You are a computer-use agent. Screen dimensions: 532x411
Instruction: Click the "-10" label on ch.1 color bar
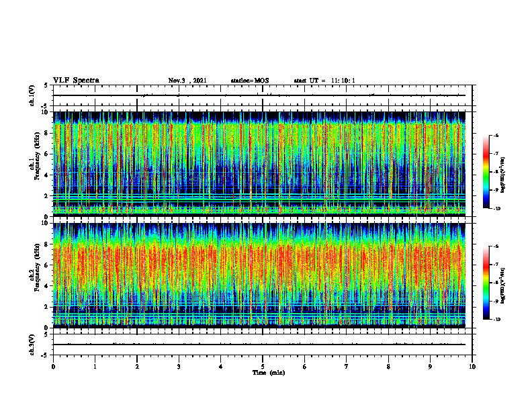[497, 209]
